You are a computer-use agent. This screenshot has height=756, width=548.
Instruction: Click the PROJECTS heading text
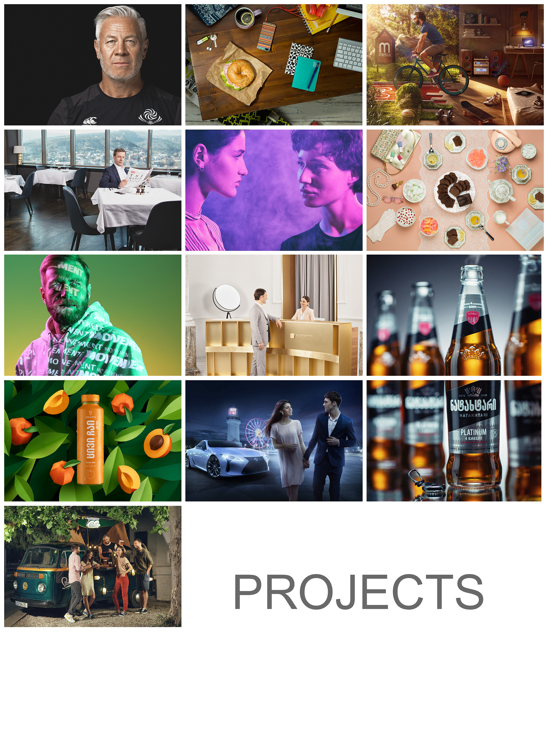(358, 592)
